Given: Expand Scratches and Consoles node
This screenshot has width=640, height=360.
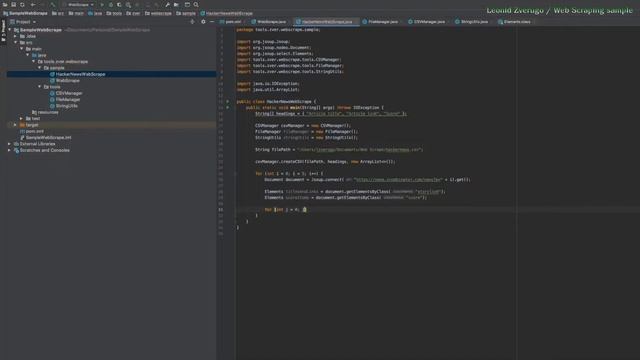Looking at the screenshot, I should point(9,150).
